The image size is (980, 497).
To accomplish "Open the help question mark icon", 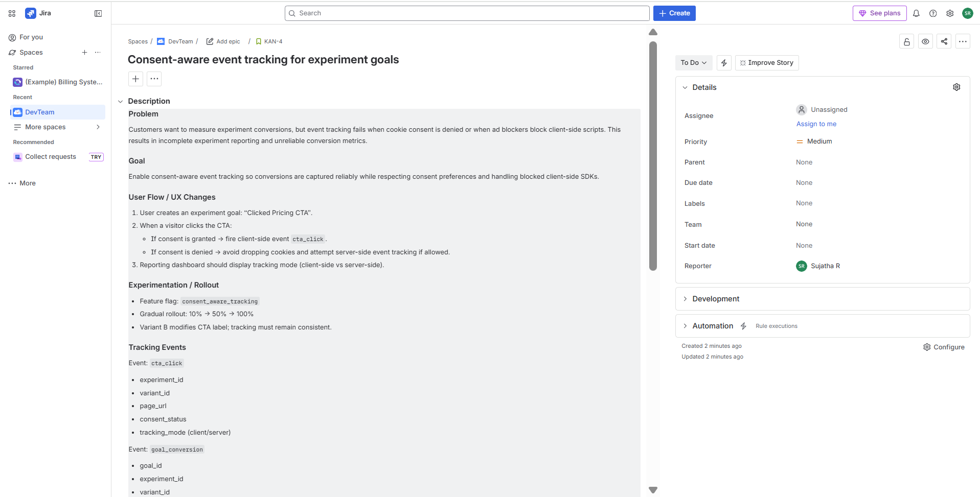I will 933,13.
